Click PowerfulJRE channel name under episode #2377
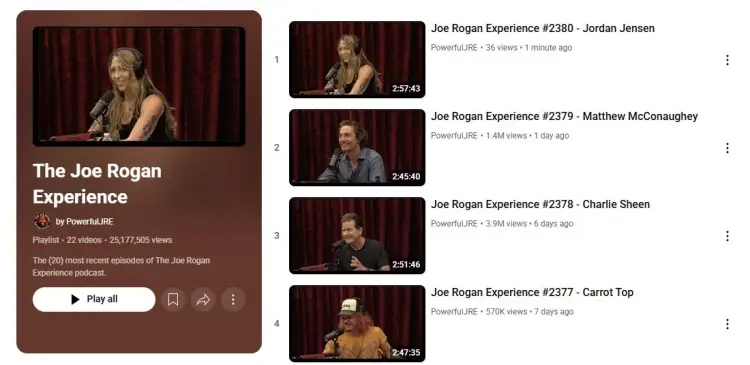Screen dimensions: 750x365 click(x=454, y=311)
